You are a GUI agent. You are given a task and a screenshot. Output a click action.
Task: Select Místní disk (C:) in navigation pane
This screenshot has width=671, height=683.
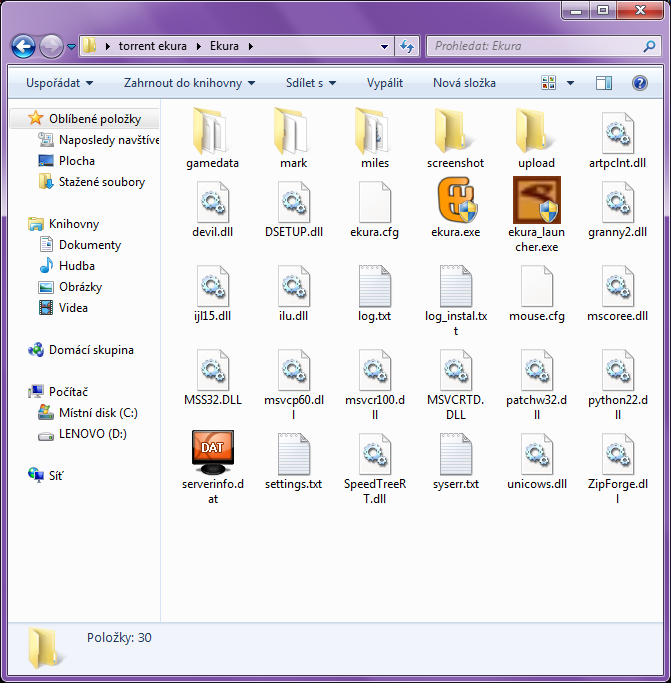98,413
